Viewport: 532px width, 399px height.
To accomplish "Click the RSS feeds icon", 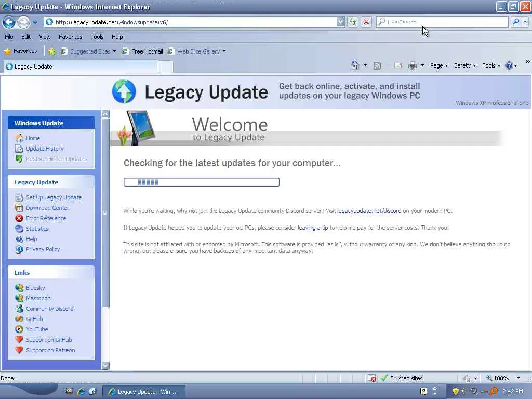I will (377, 66).
